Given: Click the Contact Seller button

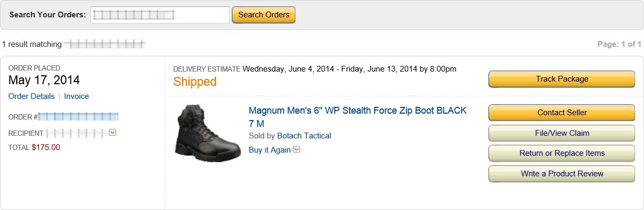Looking at the screenshot, I should click(x=562, y=113).
